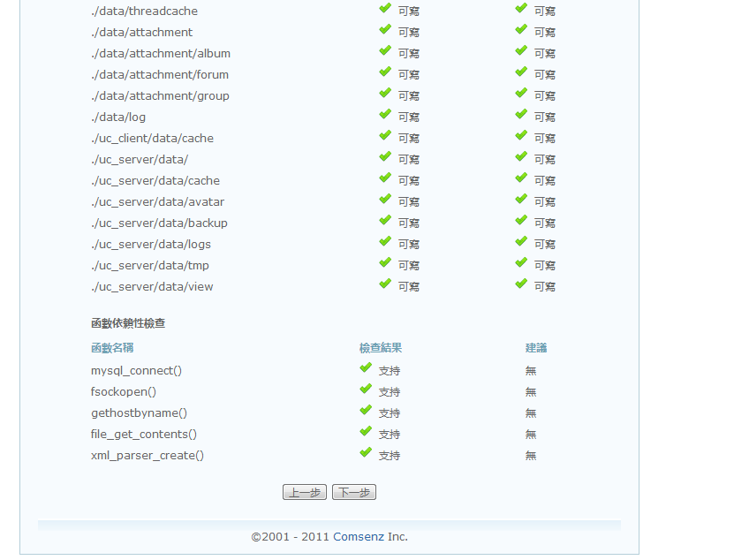734x560 pixels.
Task: Click second-column check icon for ./data/attachment/album
Action: [521, 50]
